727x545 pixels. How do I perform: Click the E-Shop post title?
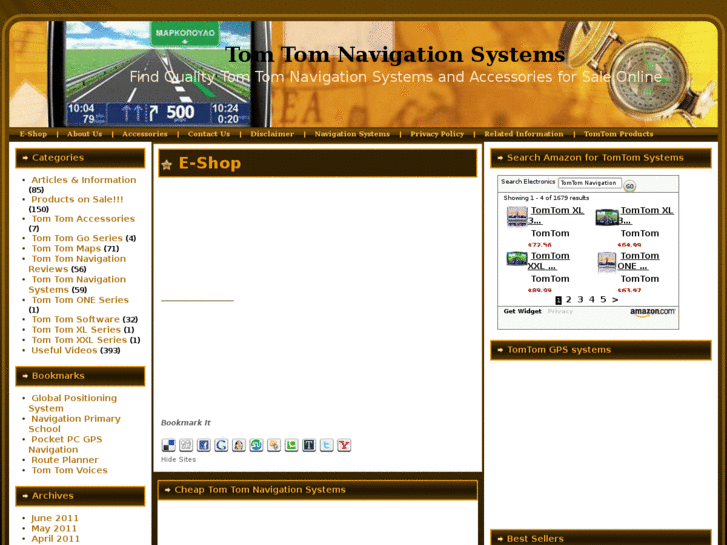(210, 163)
